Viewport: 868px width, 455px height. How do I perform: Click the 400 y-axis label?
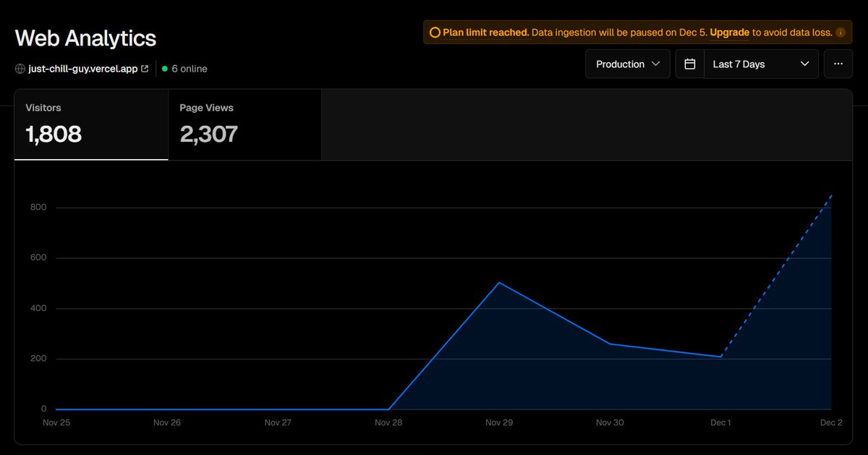click(x=38, y=309)
